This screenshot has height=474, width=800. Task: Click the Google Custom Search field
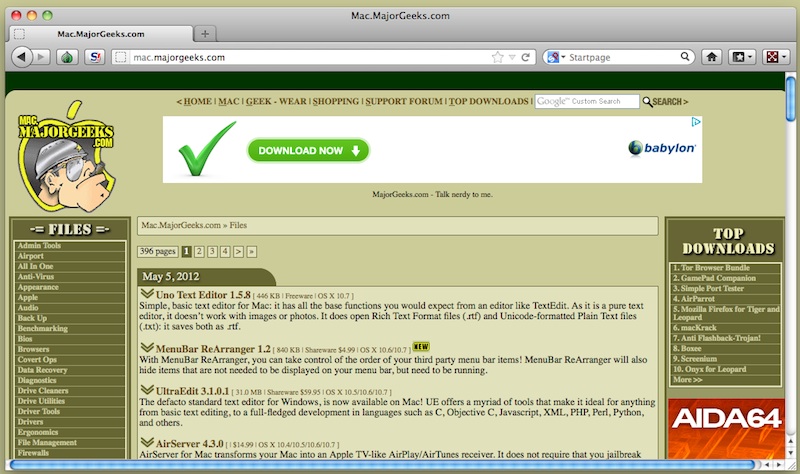[x=585, y=102]
